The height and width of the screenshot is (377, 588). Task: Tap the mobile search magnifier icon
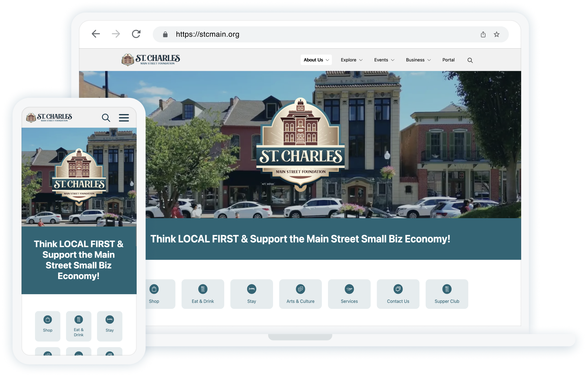[106, 118]
